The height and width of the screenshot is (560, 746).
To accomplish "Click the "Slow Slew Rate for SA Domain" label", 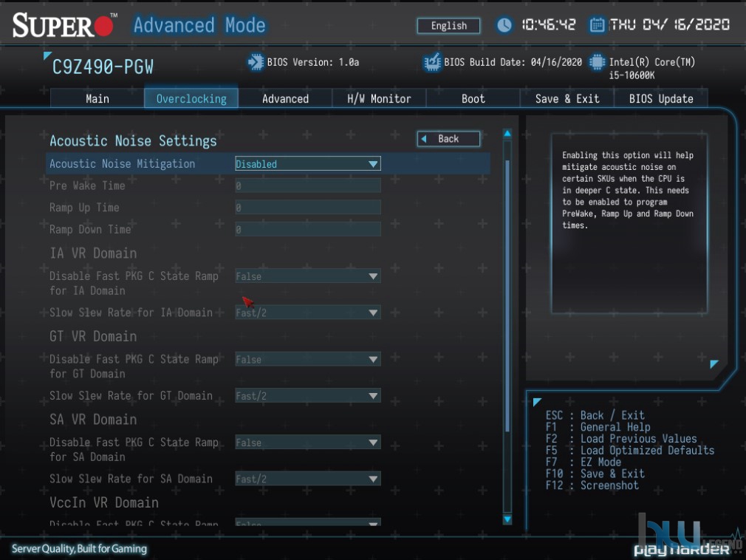I will (x=131, y=479).
